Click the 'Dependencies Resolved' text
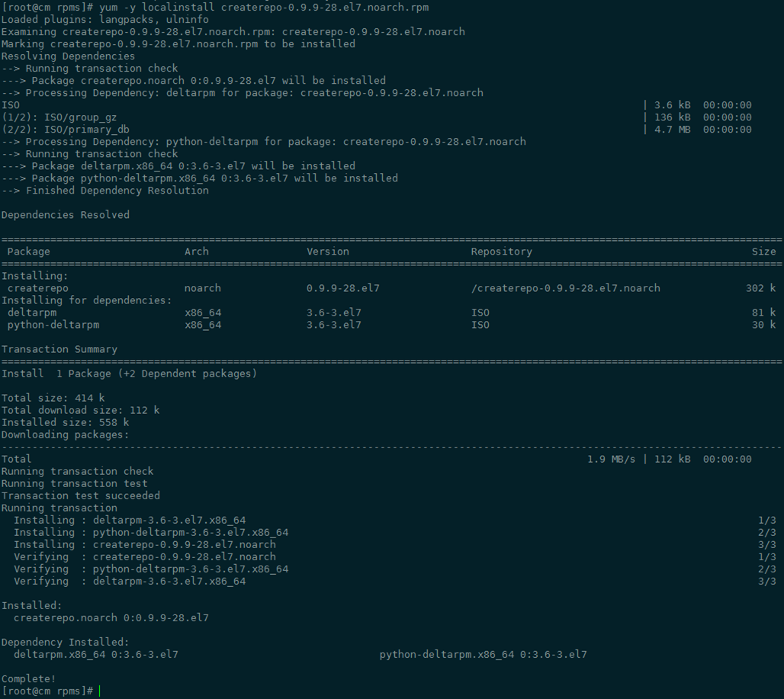Screen dimensions: 784x699 click(66, 215)
